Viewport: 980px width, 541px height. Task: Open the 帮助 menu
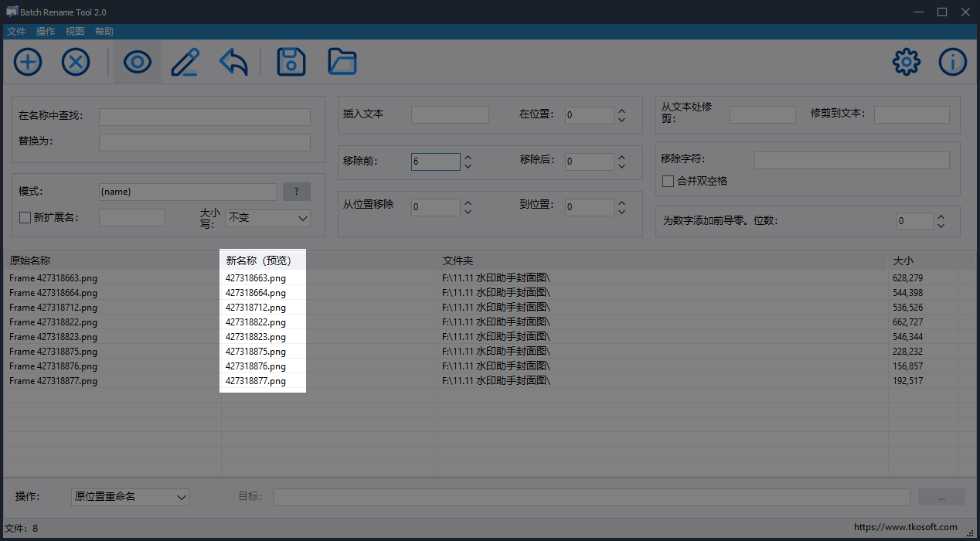pyautogui.click(x=104, y=32)
